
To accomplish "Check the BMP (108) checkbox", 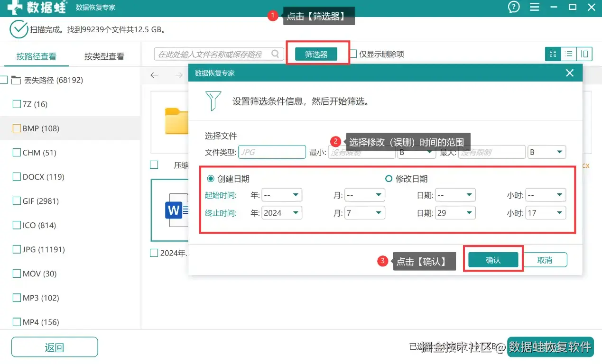I will pos(16,128).
